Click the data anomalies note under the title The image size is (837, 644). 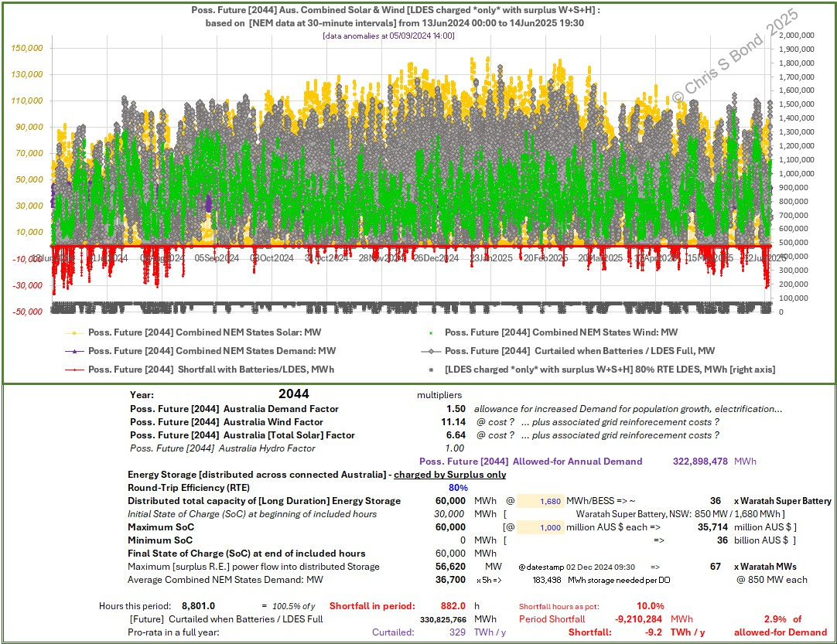(x=388, y=36)
